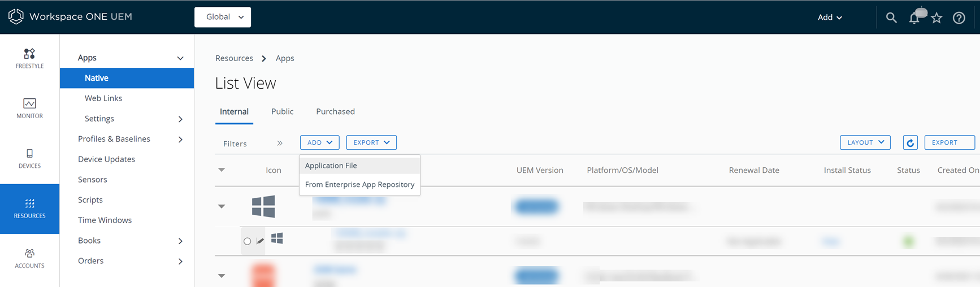The width and height of the screenshot is (980, 287).
Task: Open the top bar Add dropdown
Action: coord(830,18)
